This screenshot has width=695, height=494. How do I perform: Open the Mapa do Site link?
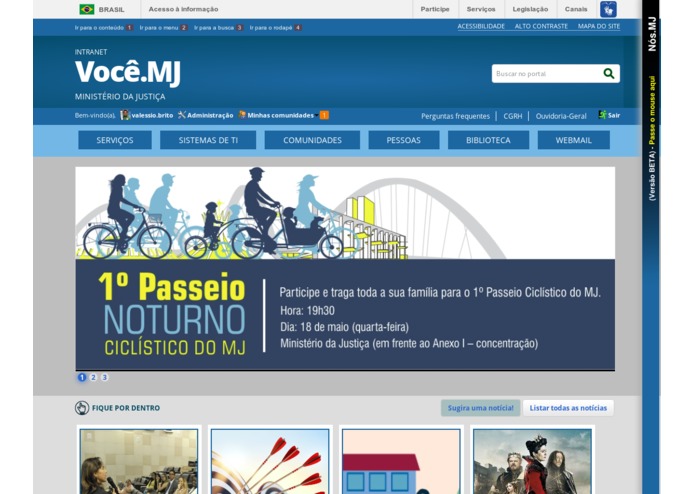point(599,26)
